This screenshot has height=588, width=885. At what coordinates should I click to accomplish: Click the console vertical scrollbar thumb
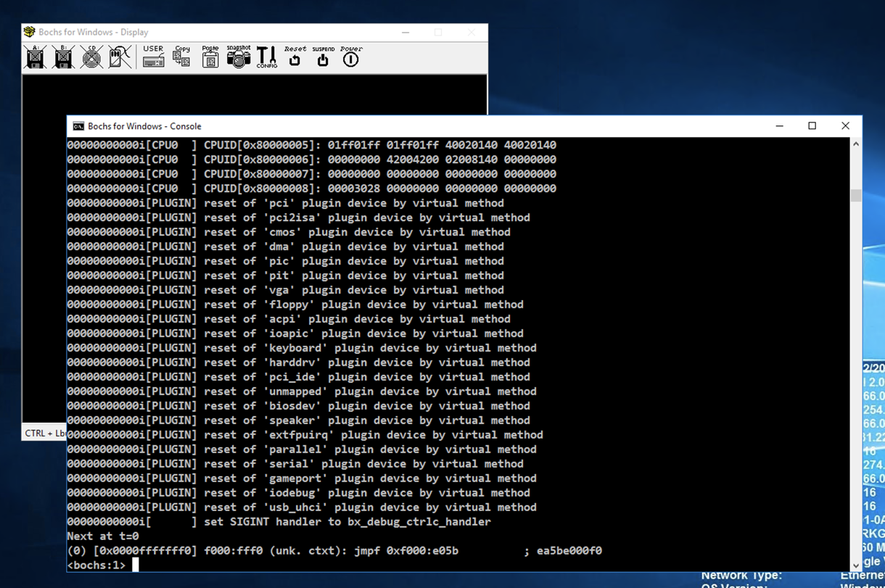point(855,196)
